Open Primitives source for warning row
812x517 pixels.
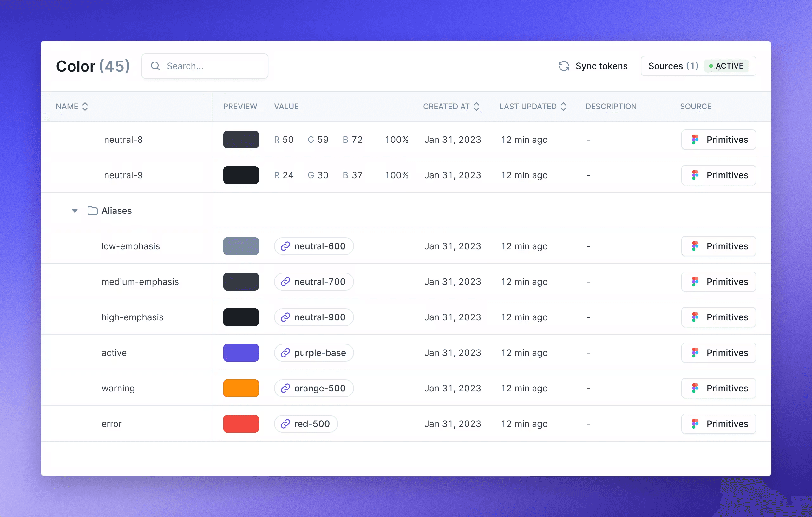pyautogui.click(x=718, y=388)
